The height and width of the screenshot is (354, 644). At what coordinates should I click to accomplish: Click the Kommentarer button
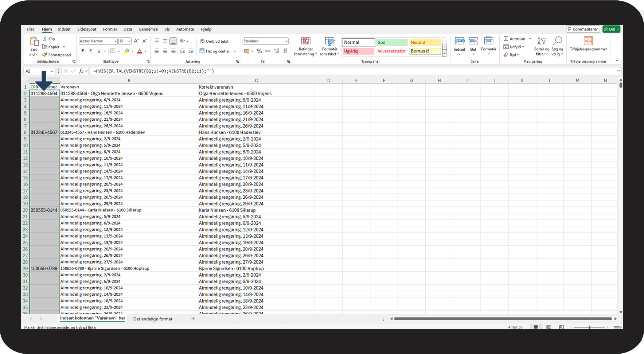582,29
